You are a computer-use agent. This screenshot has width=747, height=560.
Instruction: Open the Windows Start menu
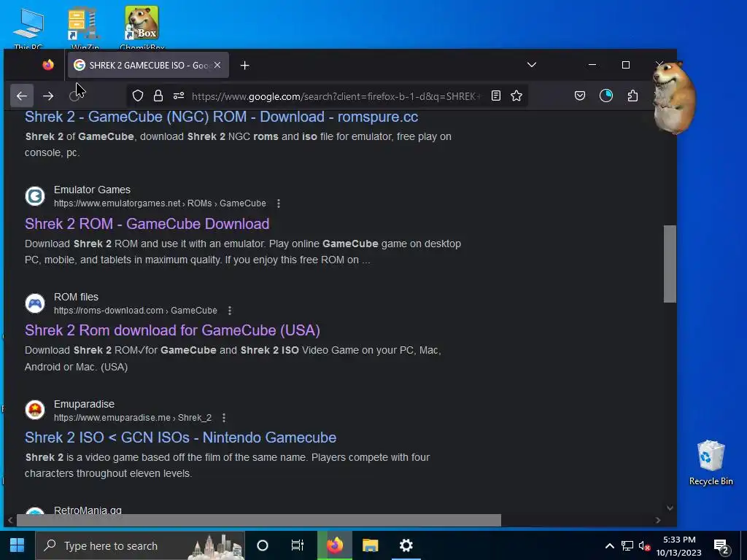pyautogui.click(x=18, y=545)
